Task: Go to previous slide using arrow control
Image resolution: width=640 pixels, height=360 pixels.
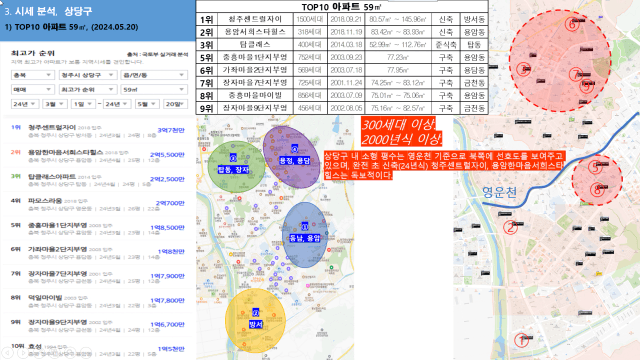Action: pos(7,352)
